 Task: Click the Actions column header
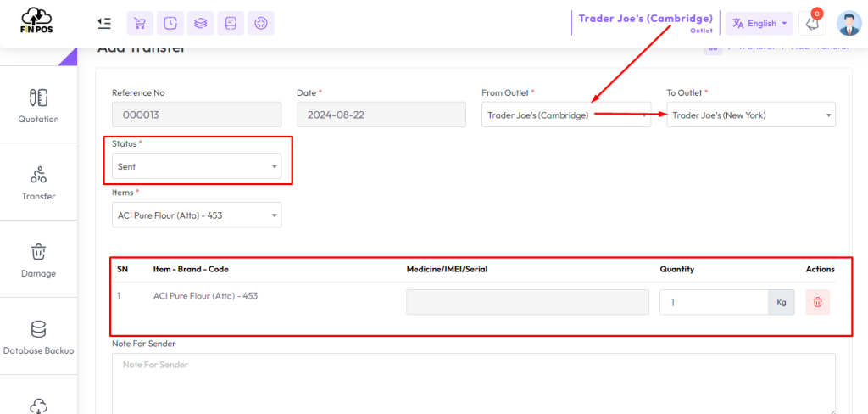pos(821,269)
